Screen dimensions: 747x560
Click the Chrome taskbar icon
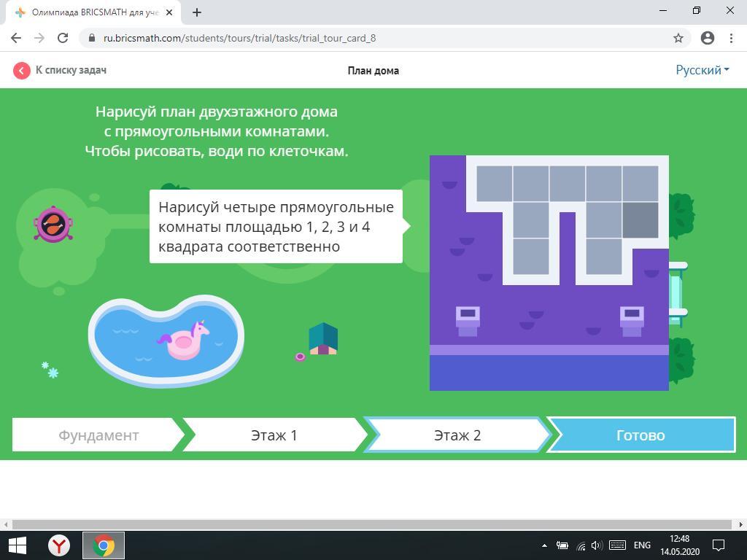(104, 545)
